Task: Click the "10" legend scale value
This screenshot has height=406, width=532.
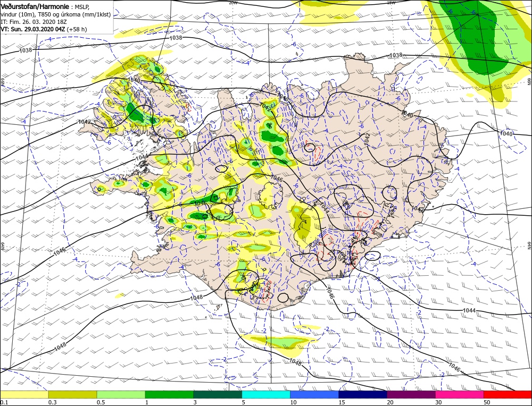Action: pos(294,402)
